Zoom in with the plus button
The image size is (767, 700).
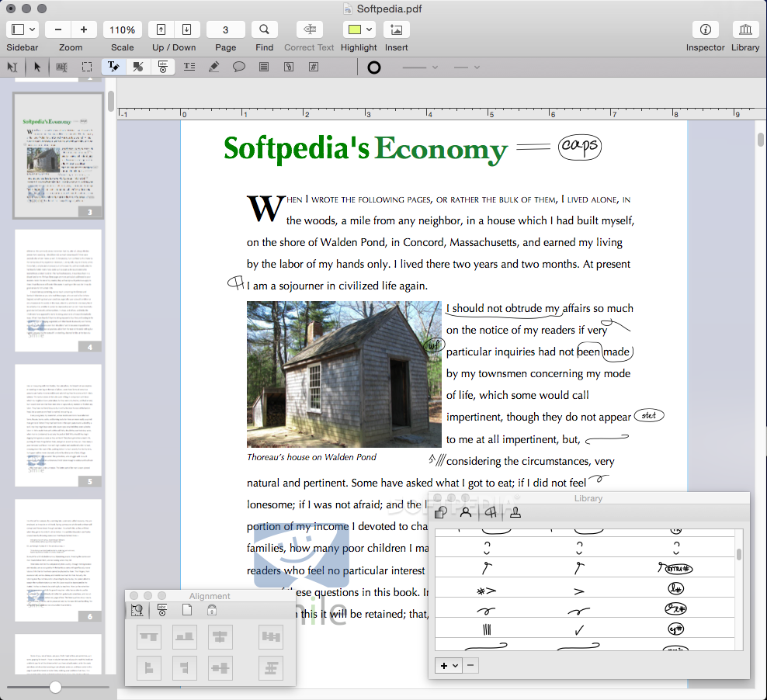point(84,29)
